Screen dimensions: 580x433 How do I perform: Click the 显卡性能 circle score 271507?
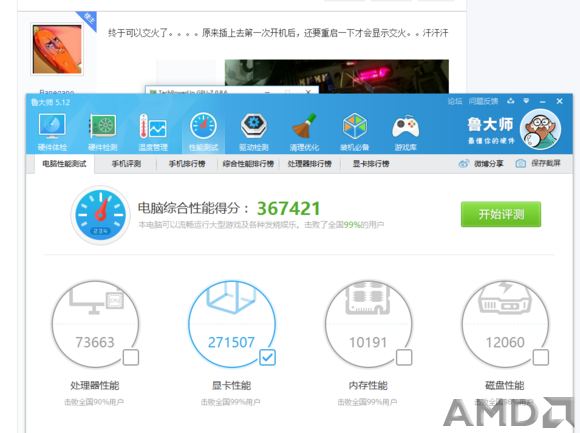pyautogui.click(x=232, y=324)
